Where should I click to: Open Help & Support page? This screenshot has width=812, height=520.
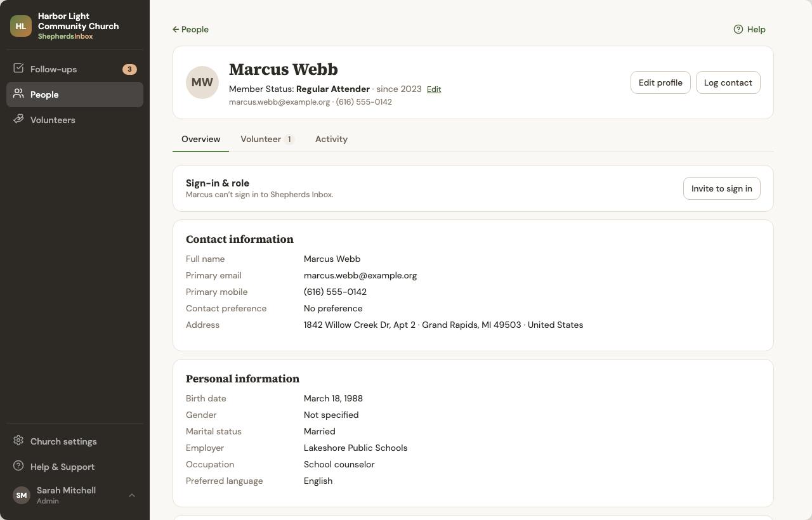(75, 467)
